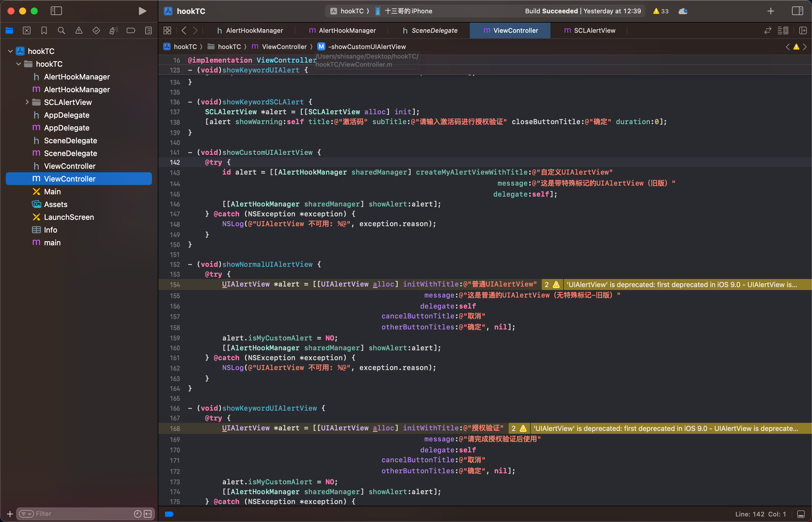Toggle the recent files filter
Viewport: 812px width, 522px height.
coord(137,514)
